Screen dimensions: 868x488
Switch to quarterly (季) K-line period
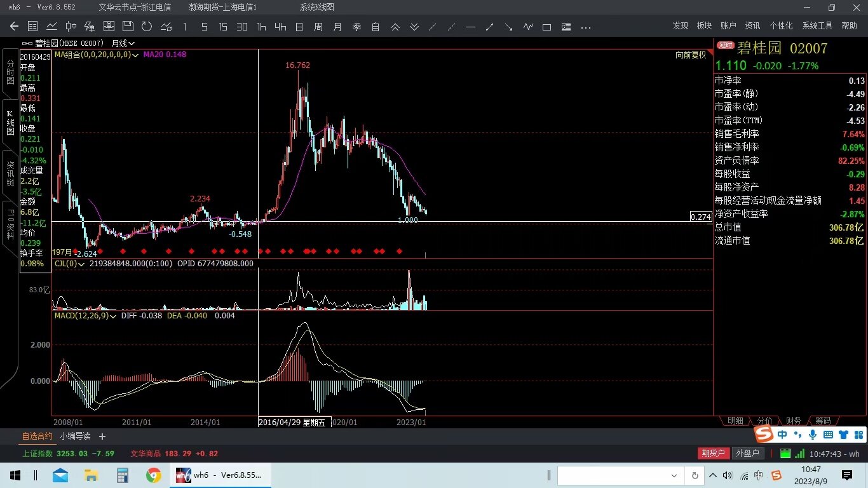click(x=356, y=27)
